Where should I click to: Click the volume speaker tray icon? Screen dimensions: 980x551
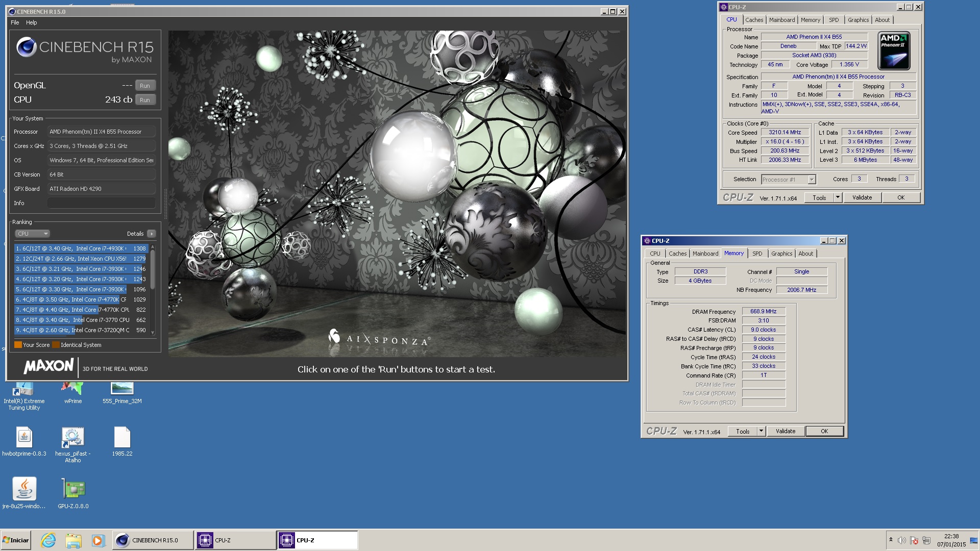coord(902,540)
